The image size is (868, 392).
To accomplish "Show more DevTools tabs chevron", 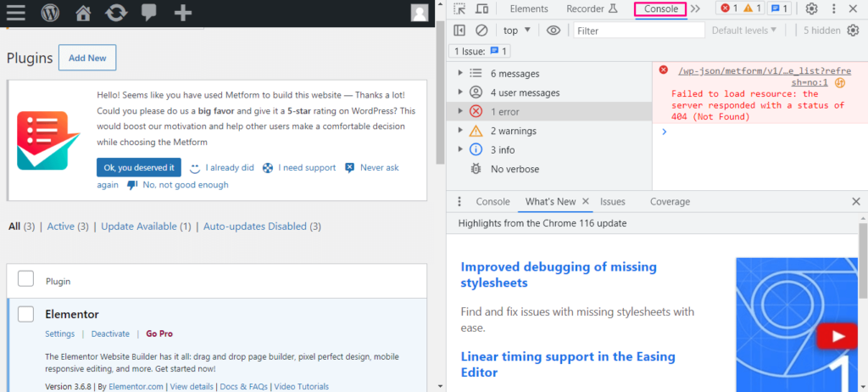I will 695,8.
